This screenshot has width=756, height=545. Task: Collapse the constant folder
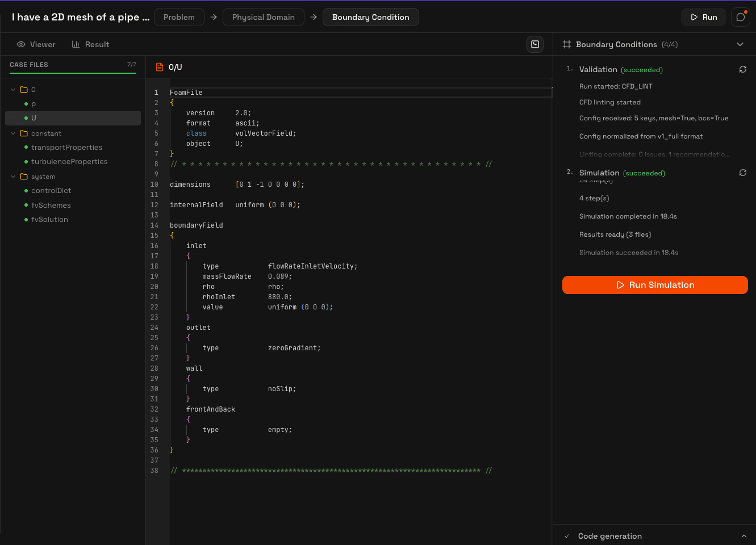(x=12, y=133)
